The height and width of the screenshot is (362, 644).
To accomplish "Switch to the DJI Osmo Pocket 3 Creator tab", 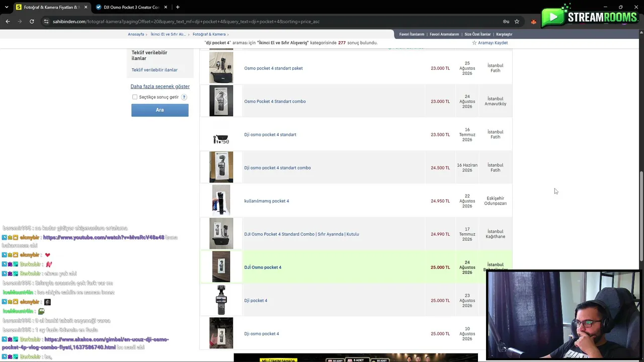I will (131, 7).
